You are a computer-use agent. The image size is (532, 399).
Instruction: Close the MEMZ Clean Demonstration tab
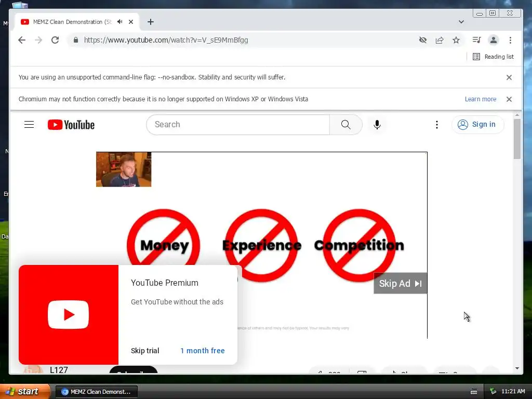pyautogui.click(x=131, y=22)
